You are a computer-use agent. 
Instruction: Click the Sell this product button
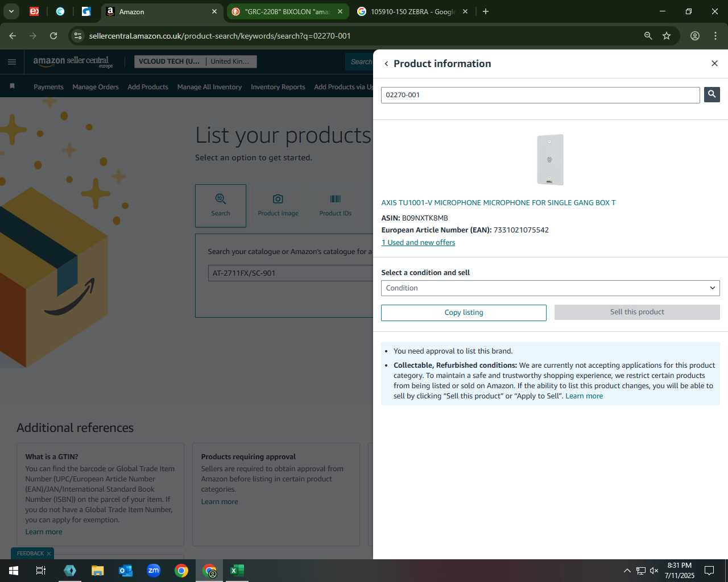pos(637,312)
